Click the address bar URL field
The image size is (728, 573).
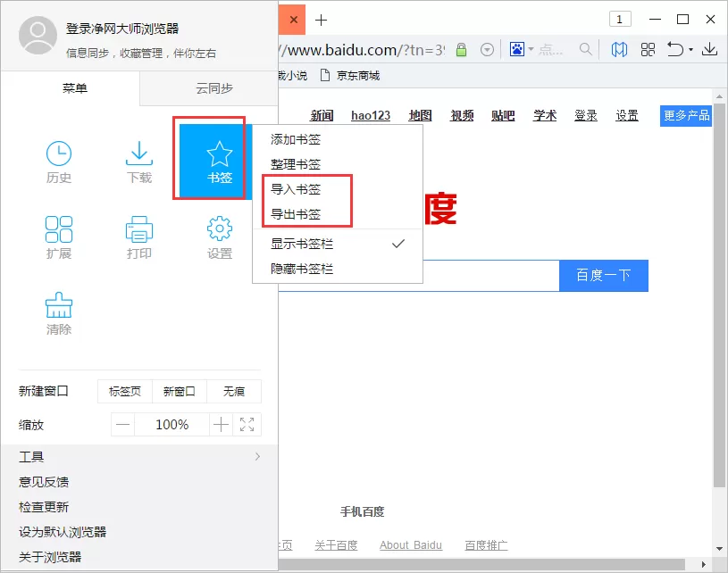tap(362, 50)
